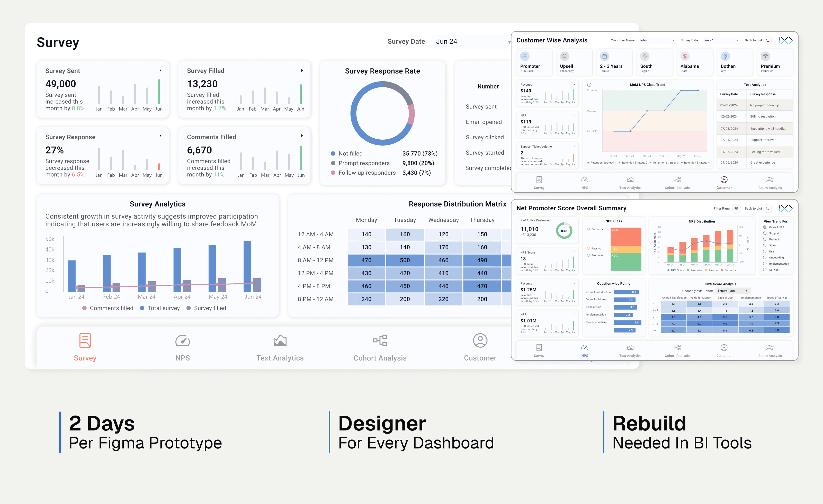
Task: Expand the Survey Response card arrow
Action: 160,136
